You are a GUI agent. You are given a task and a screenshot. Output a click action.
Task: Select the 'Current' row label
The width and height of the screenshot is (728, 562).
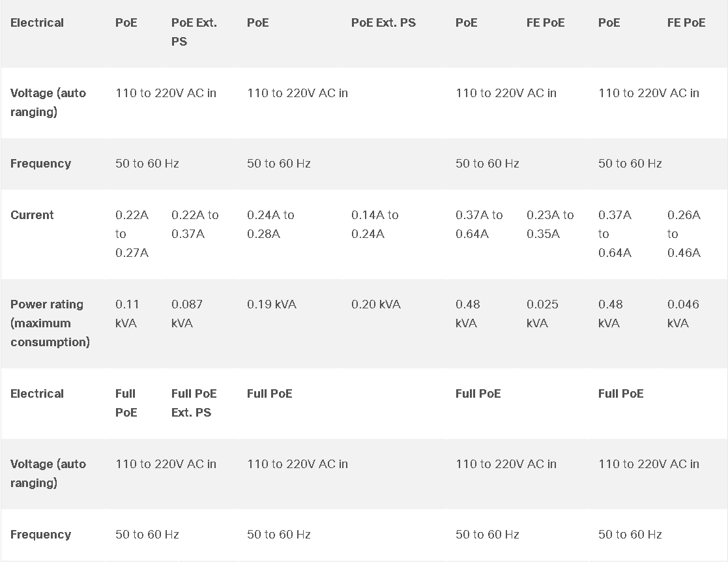pos(32,215)
